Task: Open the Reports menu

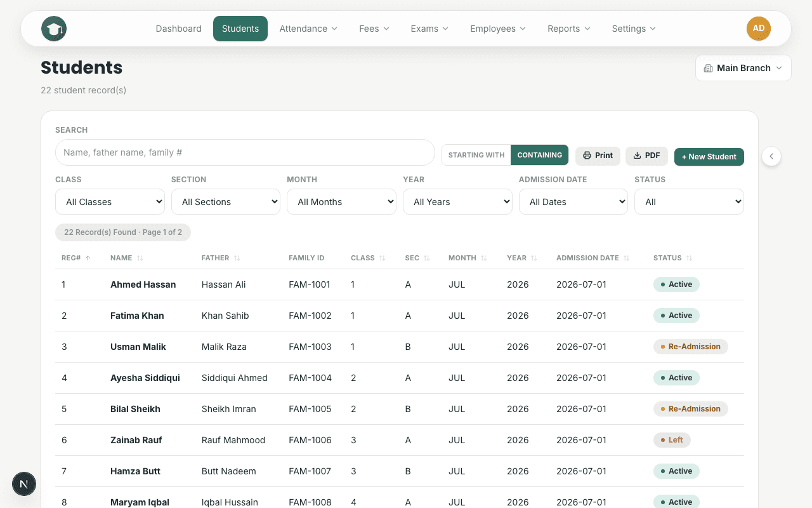Action: (x=569, y=29)
